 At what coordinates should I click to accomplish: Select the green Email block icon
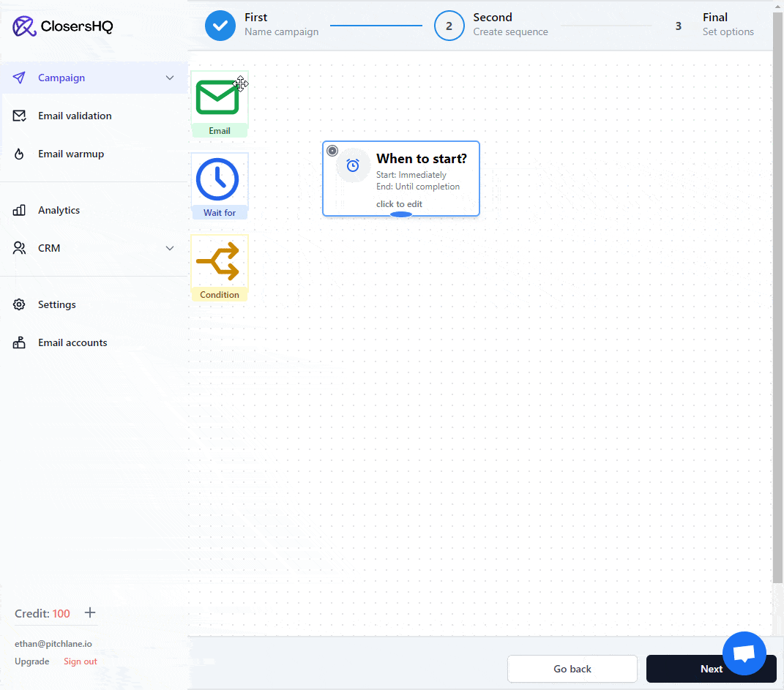pos(217,97)
